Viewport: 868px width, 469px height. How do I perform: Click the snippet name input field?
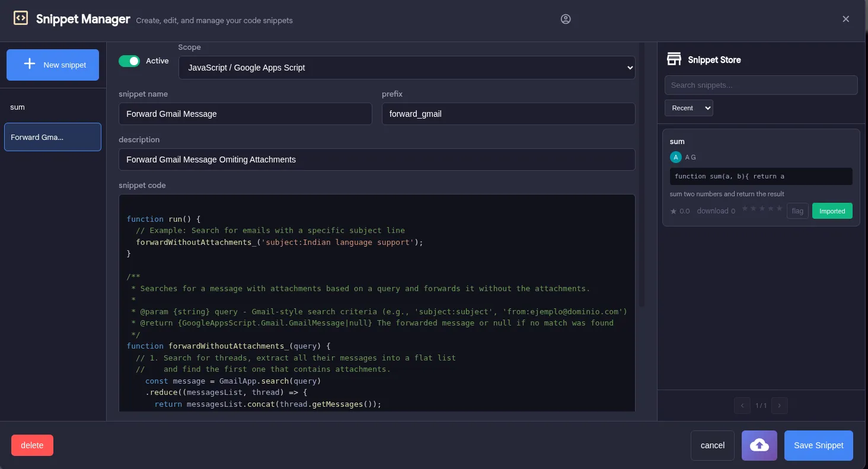click(x=245, y=114)
